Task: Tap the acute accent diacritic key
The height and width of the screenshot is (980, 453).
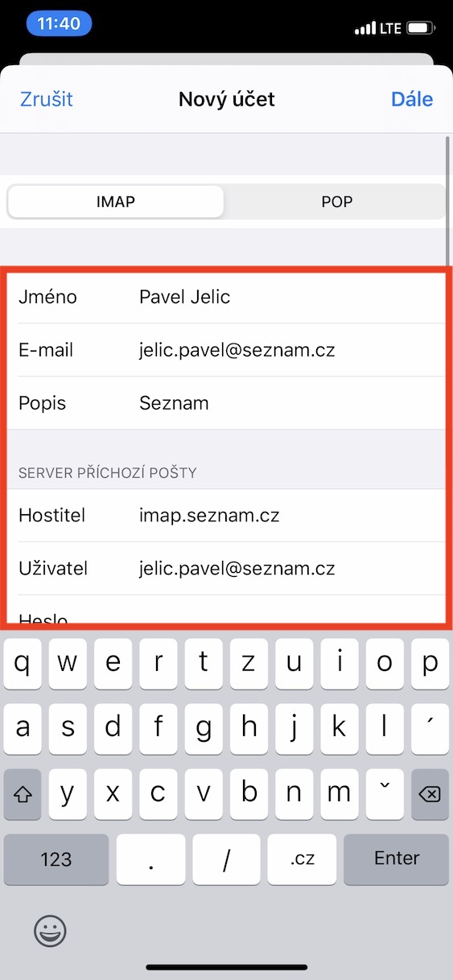Action: [430, 728]
